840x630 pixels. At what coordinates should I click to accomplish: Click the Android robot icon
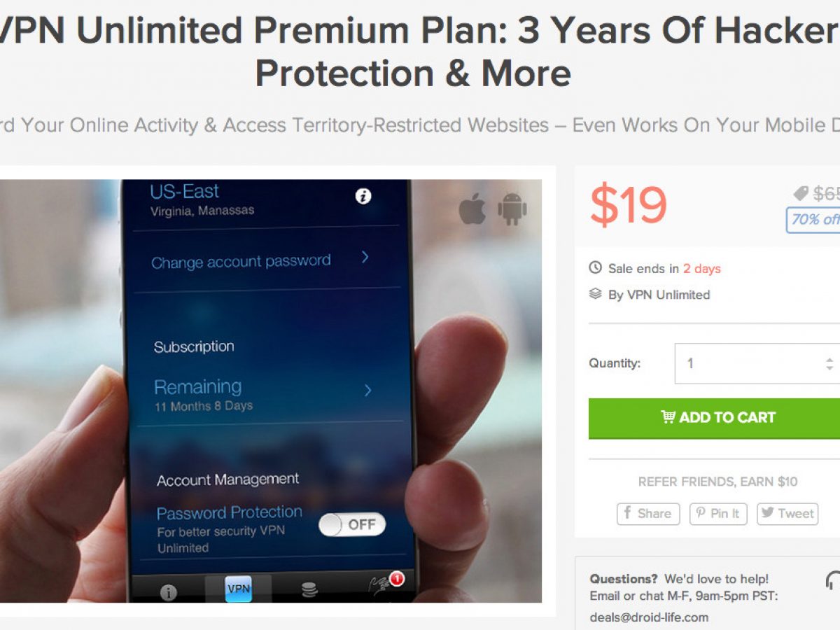pos(512,209)
